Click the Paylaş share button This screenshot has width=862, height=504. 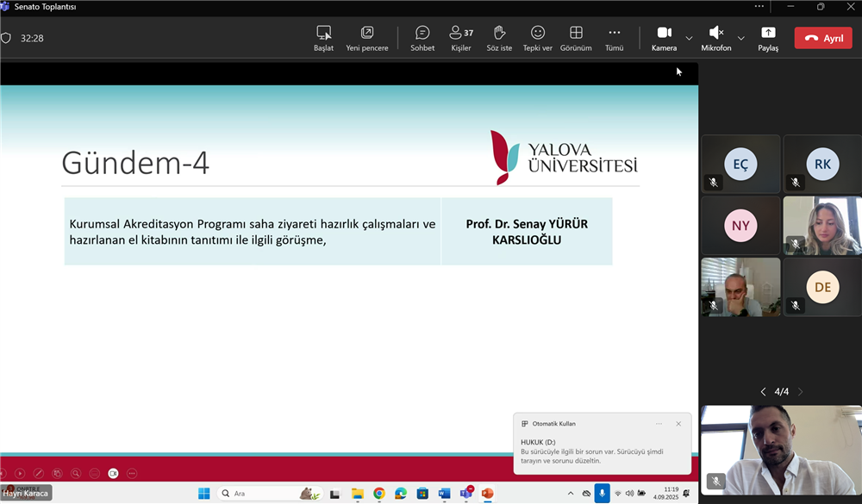pos(768,39)
